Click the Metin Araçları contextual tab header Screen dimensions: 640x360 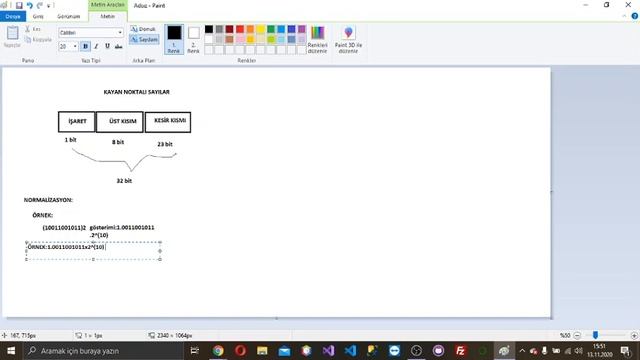(x=108, y=5)
